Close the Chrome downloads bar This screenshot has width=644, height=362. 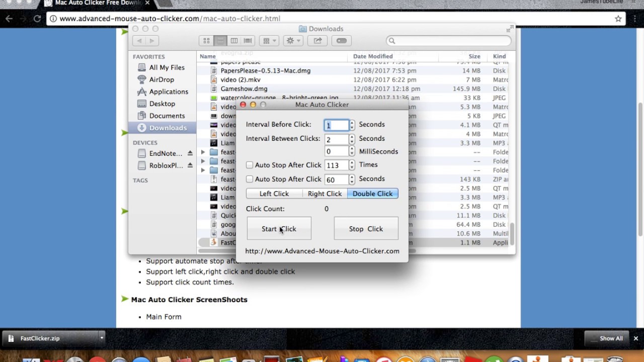636,338
